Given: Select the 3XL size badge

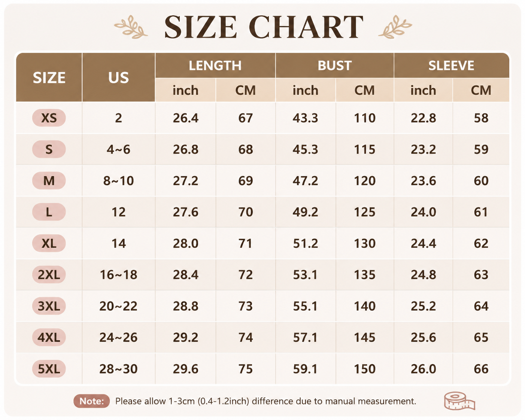Looking at the screenshot, I should tap(49, 306).
